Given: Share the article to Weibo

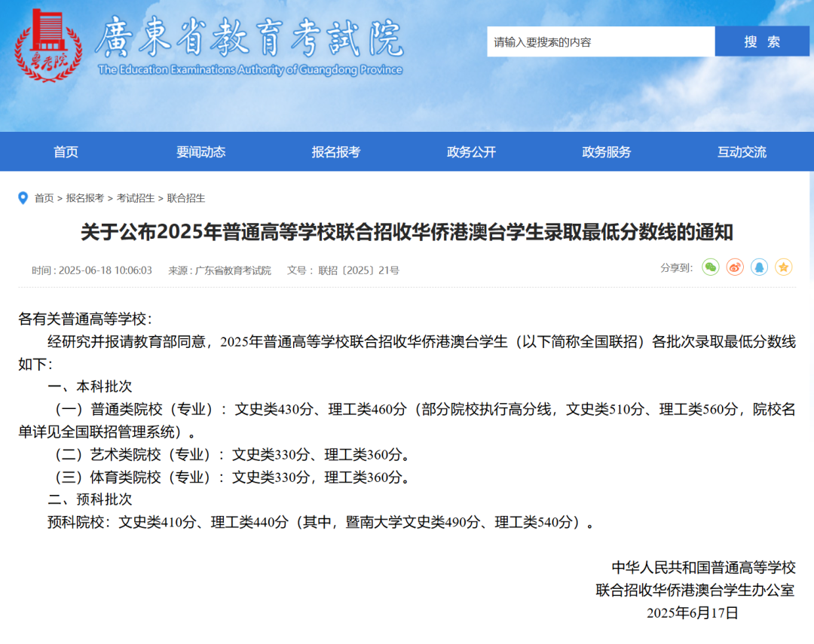Looking at the screenshot, I should pos(735,267).
